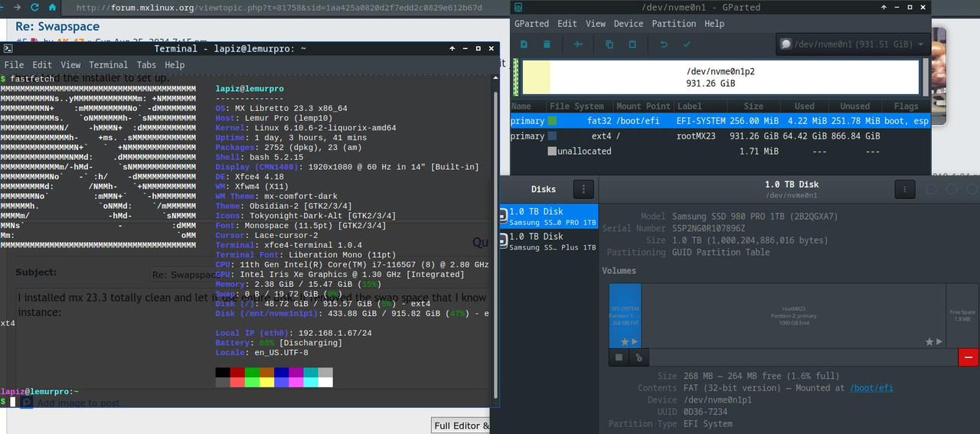The height and width of the screenshot is (434, 980).
Task: Click GParted's Paste partition icon
Action: pyautogui.click(x=632, y=44)
